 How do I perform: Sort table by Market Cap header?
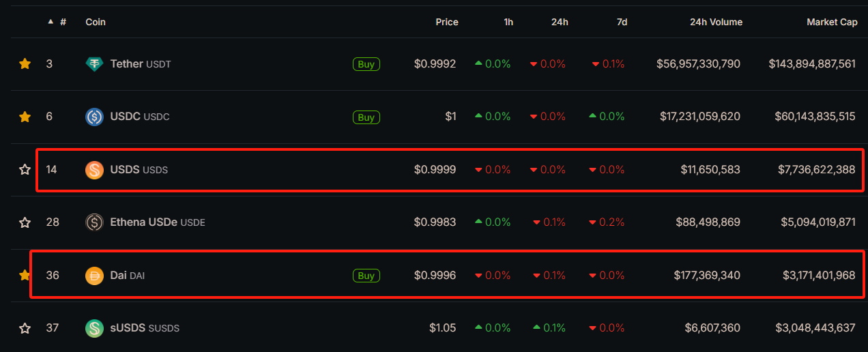pyautogui.click(x=832, y=22)
